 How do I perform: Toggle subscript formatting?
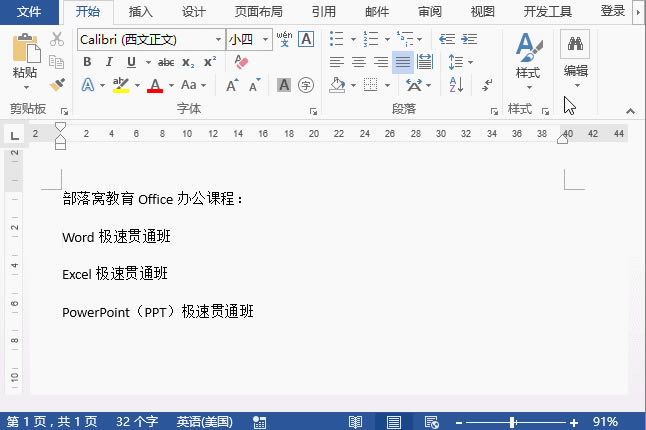tap(188, 62)
